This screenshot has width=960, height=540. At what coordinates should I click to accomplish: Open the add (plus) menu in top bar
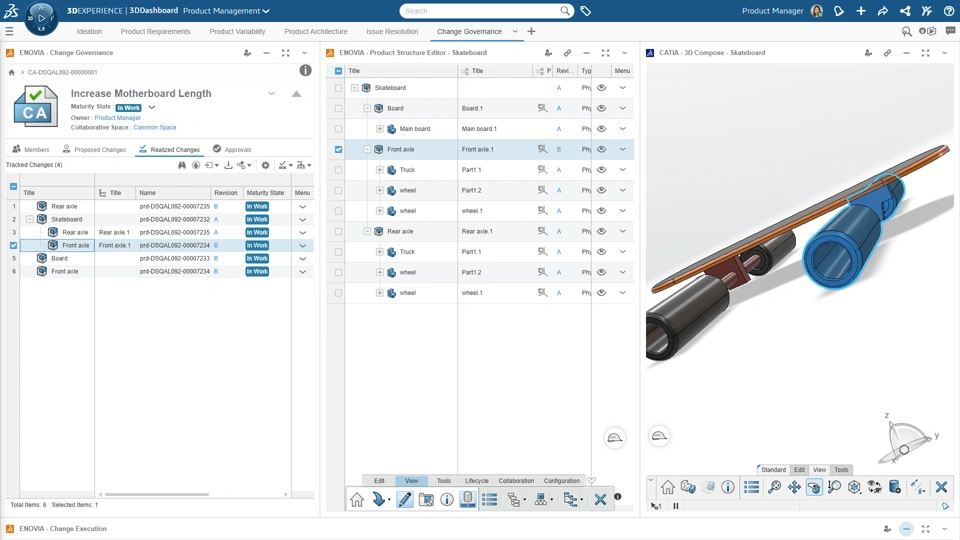[x=861, y=11]
